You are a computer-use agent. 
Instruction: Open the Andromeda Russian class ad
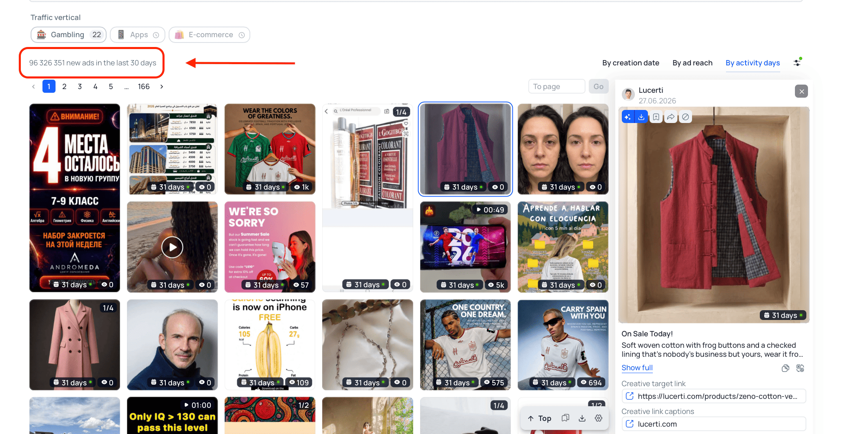[x=75, y=198]
